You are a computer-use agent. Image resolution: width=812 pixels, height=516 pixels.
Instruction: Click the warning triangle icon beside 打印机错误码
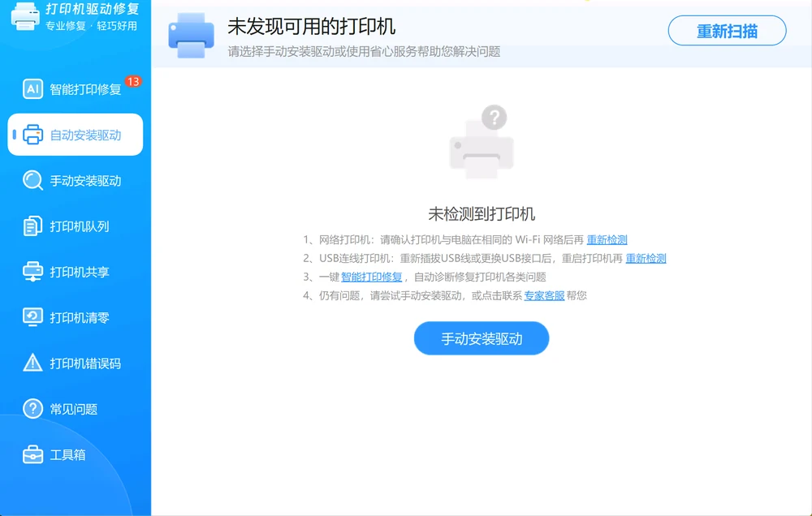pos(32,363)
